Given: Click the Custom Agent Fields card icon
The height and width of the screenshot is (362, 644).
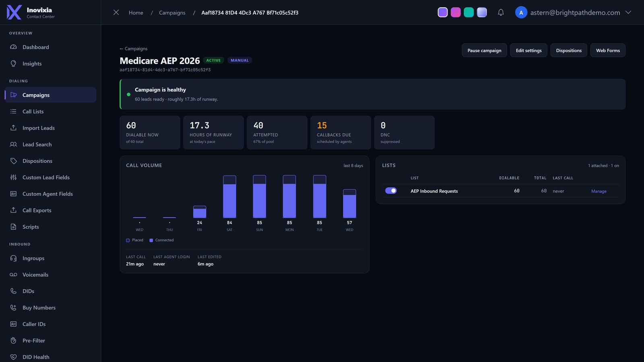Looking at the screenshot, I should pos(13,194).
